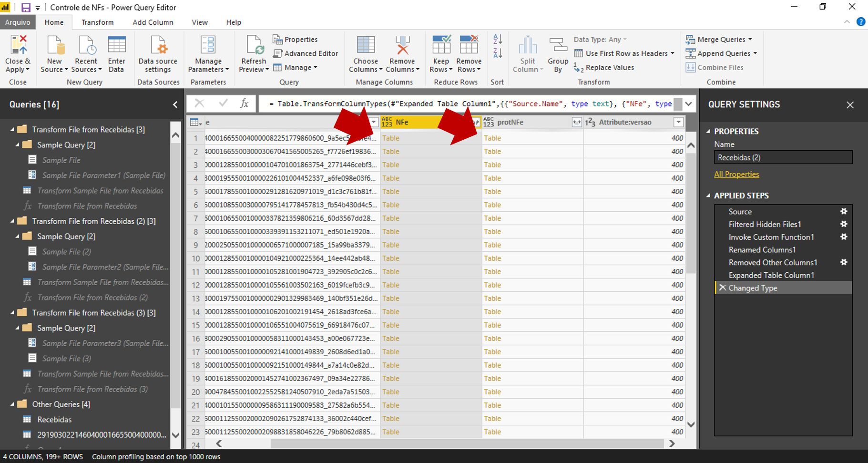The height and width of the screenshot is (463, 868).
Task: Delete the Changed Type step
Action: click(723, 288)
